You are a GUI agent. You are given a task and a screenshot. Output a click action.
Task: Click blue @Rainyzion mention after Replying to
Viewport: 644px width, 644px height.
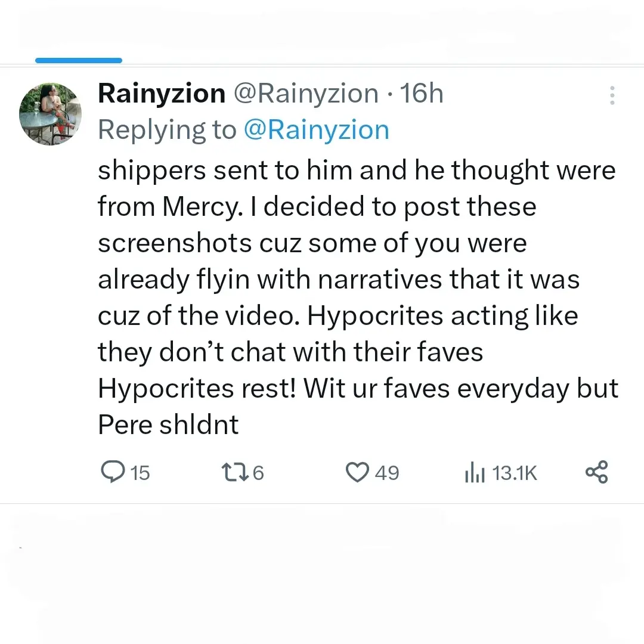[317, 130]
